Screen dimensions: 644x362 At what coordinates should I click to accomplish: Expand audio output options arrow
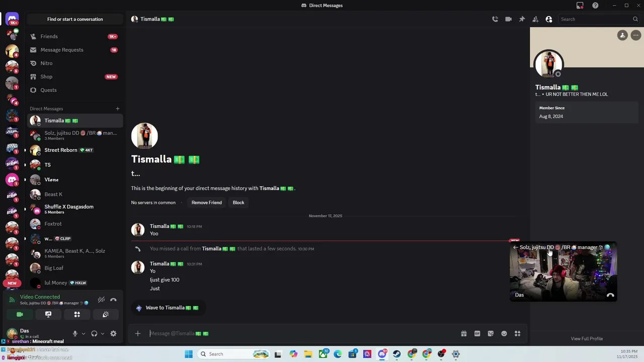[x=103, y=333]
